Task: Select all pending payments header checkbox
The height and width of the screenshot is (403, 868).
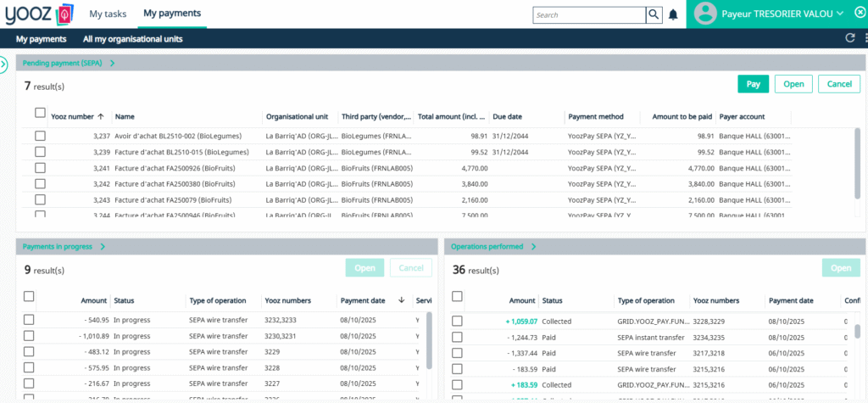Action: pos(40,113)
